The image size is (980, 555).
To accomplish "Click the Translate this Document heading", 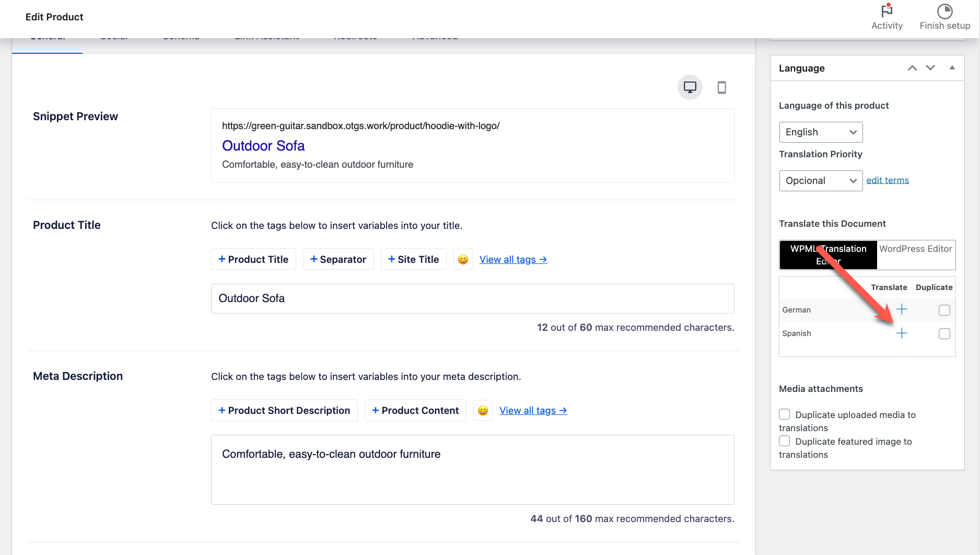I will [x=832, y=224].
